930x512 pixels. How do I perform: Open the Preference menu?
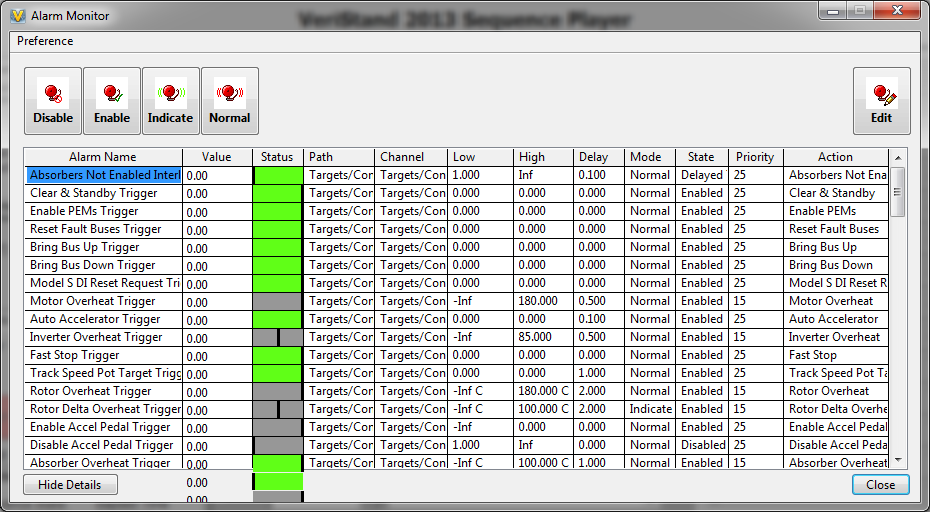(x=45, y=41)
